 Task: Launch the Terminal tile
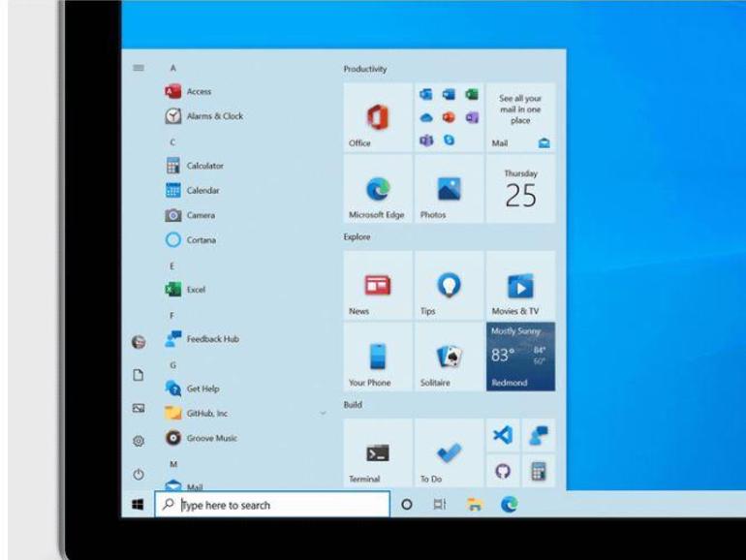coord(378,453)
